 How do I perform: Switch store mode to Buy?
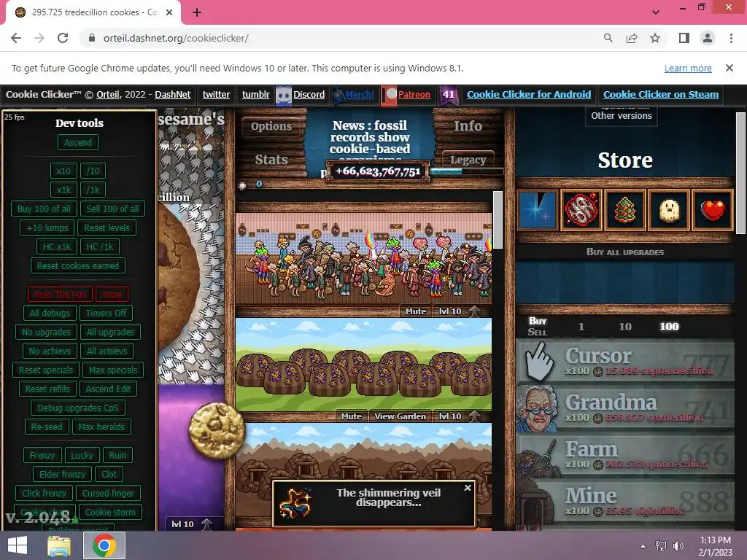[x=538, y=321]
